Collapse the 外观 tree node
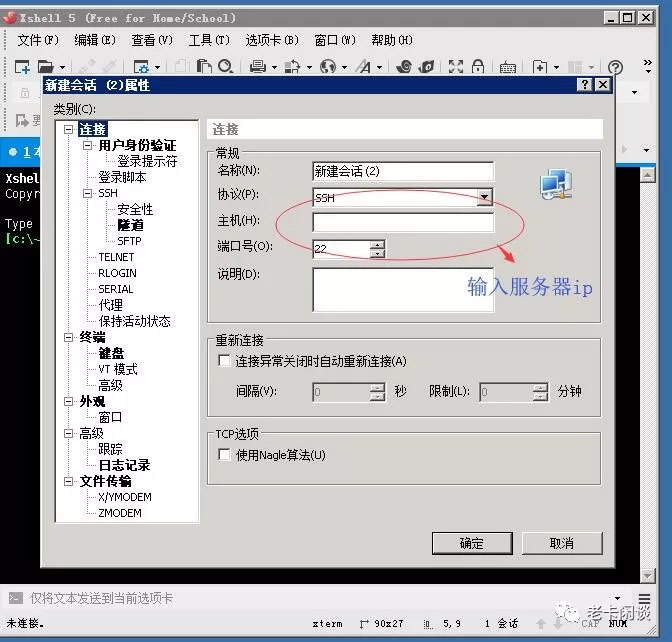 coord(68,402)
